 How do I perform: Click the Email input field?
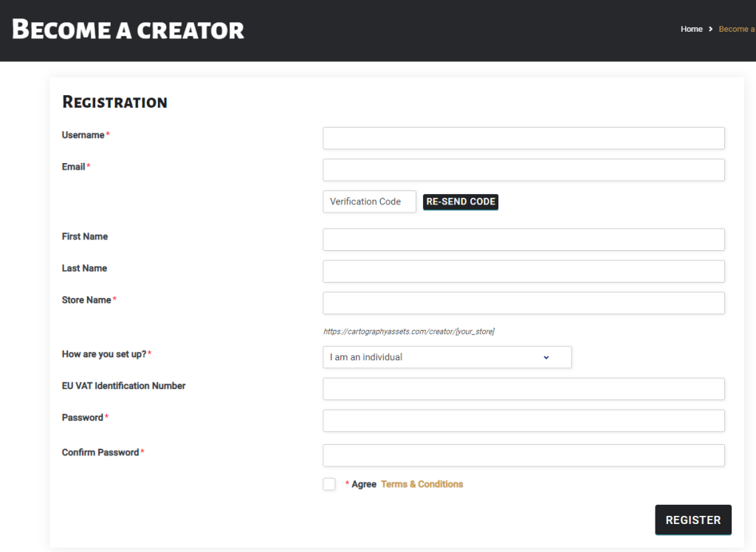[523, 170]
